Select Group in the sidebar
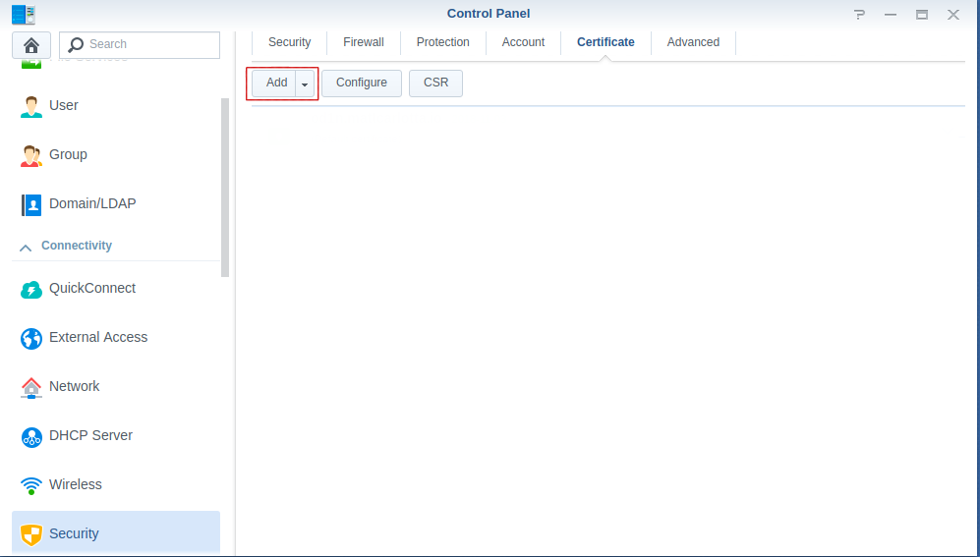This screenshot has height=557, width=980. point(116,155)
